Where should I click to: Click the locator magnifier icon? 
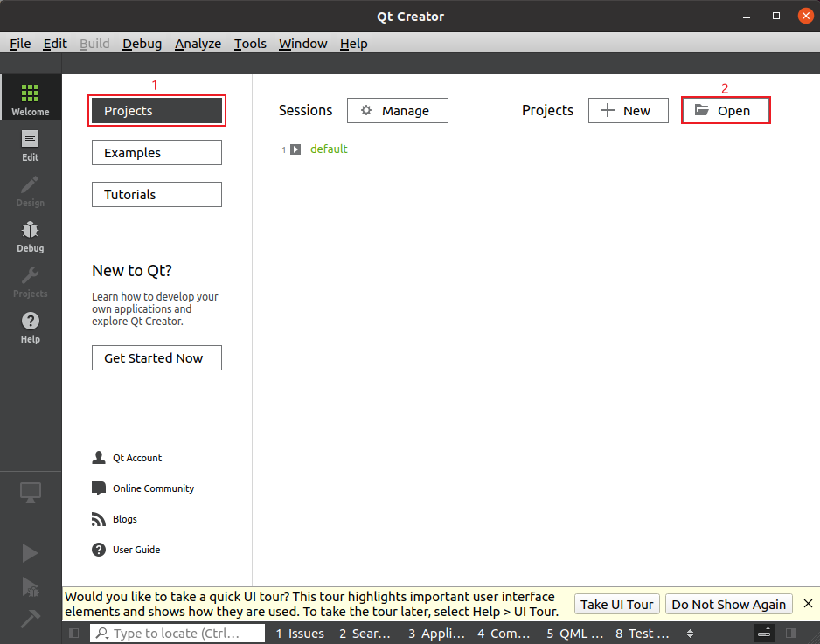coord(102,633)
